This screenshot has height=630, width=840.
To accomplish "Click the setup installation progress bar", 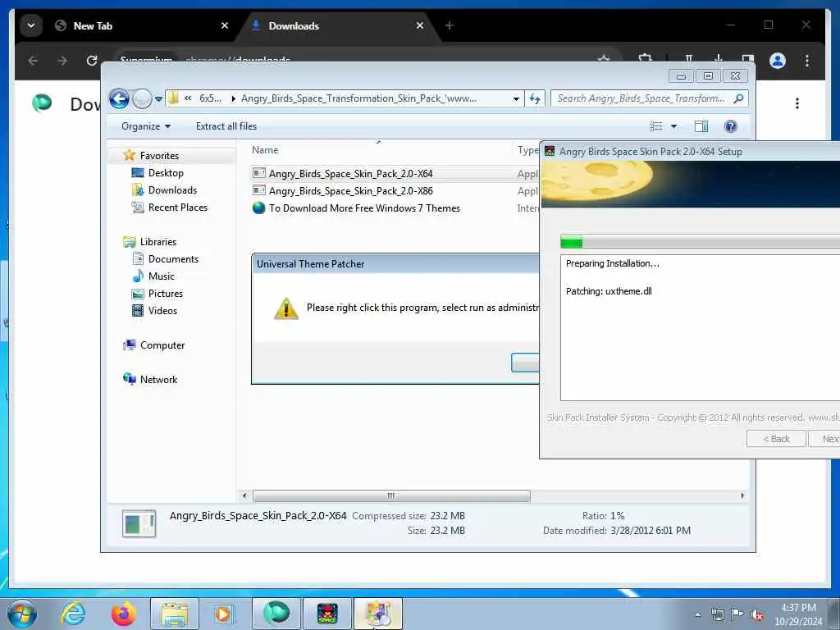I will pyautogui.click(x=701, y=242).
